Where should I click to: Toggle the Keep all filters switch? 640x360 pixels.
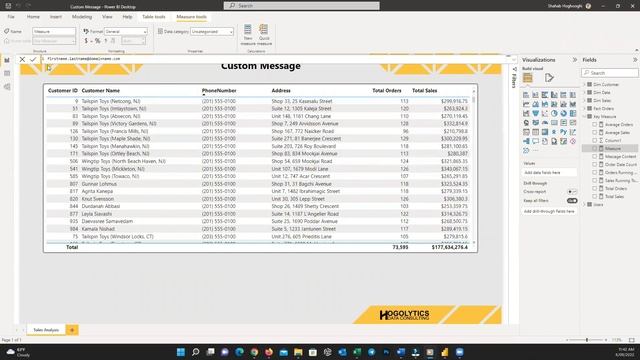(572, 201)
